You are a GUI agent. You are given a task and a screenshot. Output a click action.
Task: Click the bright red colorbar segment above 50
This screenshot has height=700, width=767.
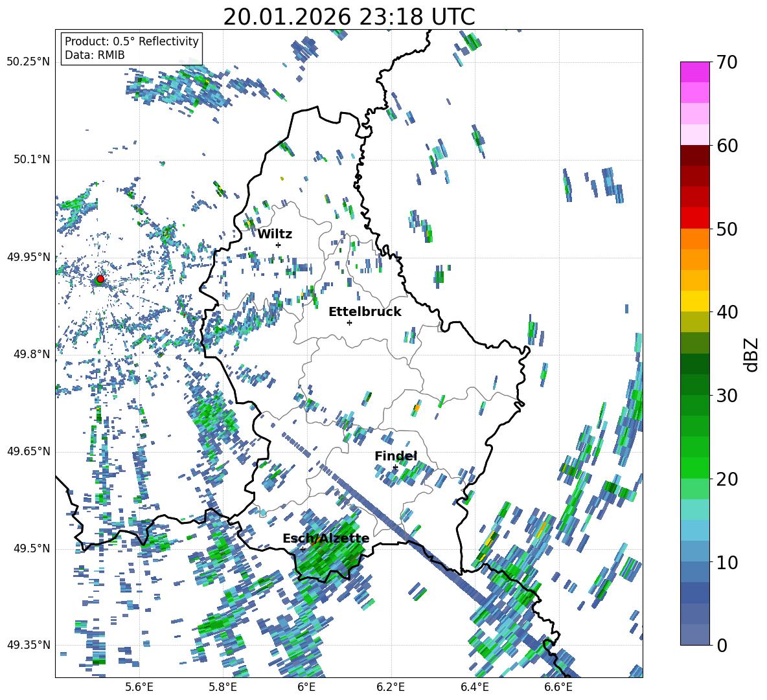click(694, 218)
